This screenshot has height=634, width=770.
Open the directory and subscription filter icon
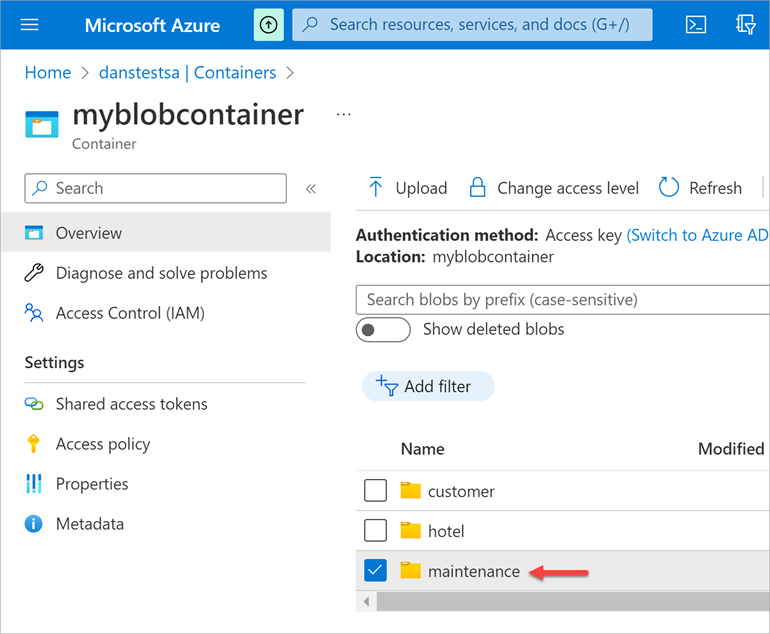point(745,24)
